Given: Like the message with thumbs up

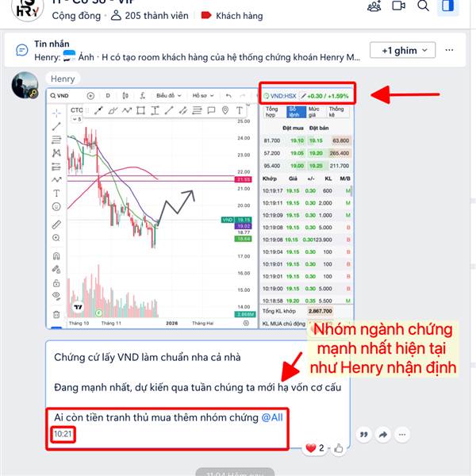Looking at the screenshot, I should pos(339,448).
